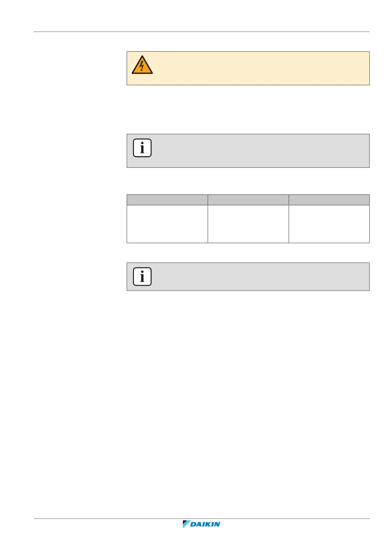Click the right body cell of the table
This screenshot has width=392, height=554.
(329, 224)
